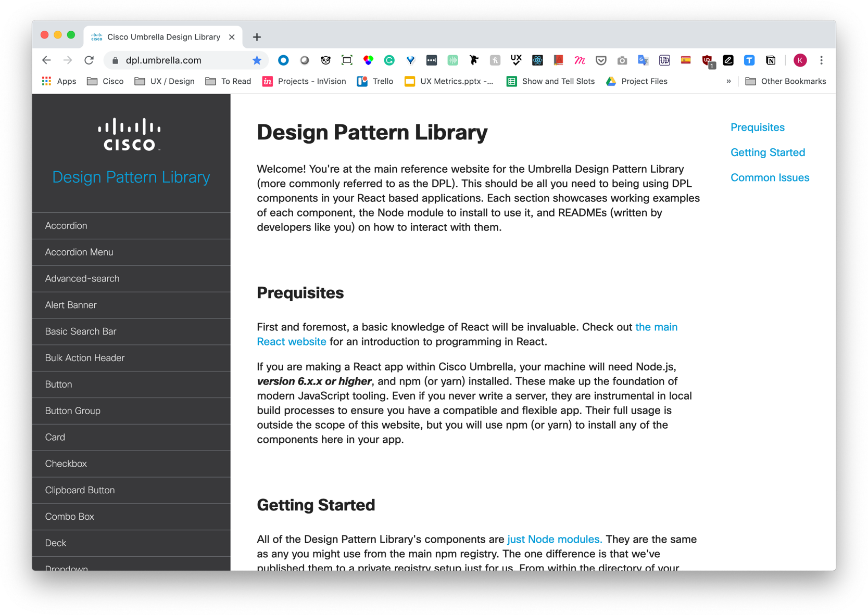The height and width of the screenshot is (615, 868).
Task: Open the Notion web clipper extension
Action: [771, 60]
